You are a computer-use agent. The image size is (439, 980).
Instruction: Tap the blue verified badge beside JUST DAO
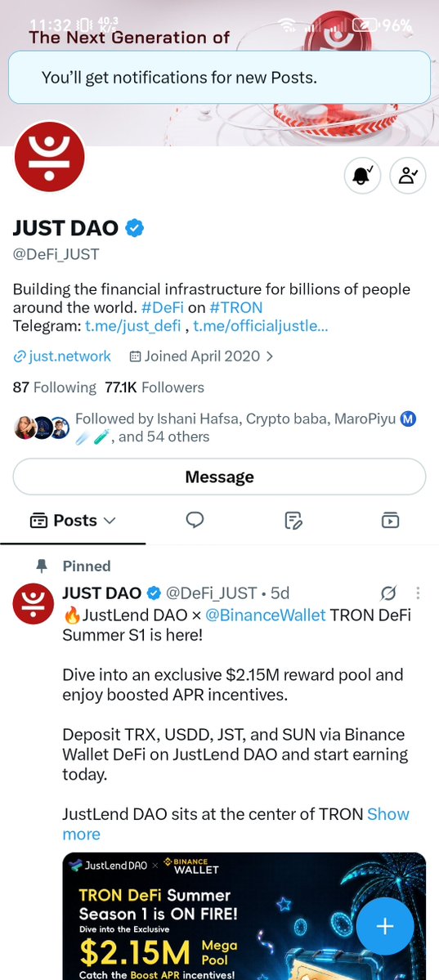coord(134,228)
